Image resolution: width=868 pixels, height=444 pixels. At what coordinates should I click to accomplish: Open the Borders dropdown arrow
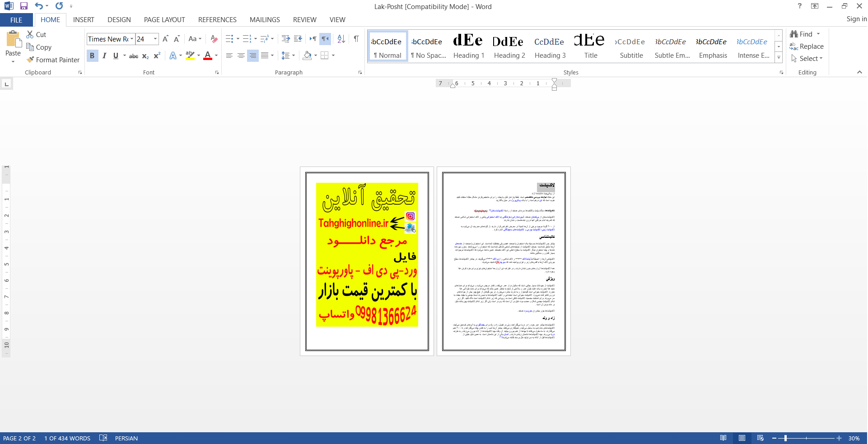point(333,55)
